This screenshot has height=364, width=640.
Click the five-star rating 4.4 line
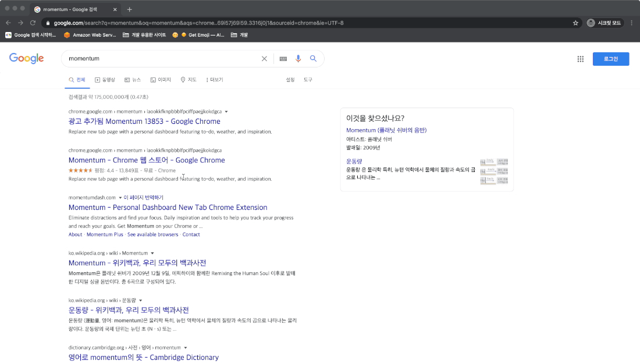click(x=122, y=170)
